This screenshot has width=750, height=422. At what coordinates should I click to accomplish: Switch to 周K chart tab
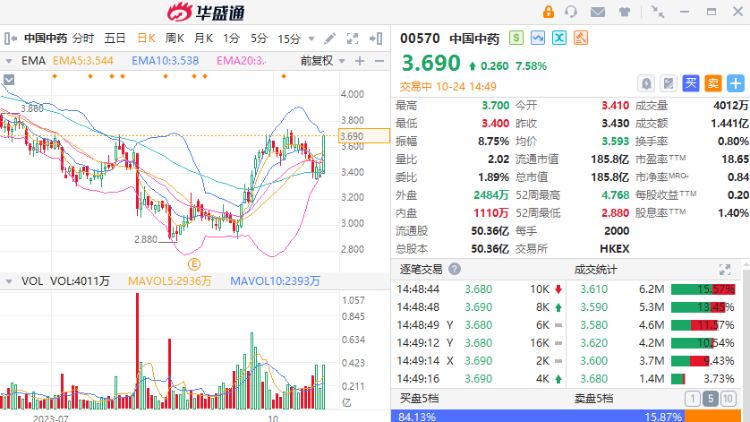(175, 38)
